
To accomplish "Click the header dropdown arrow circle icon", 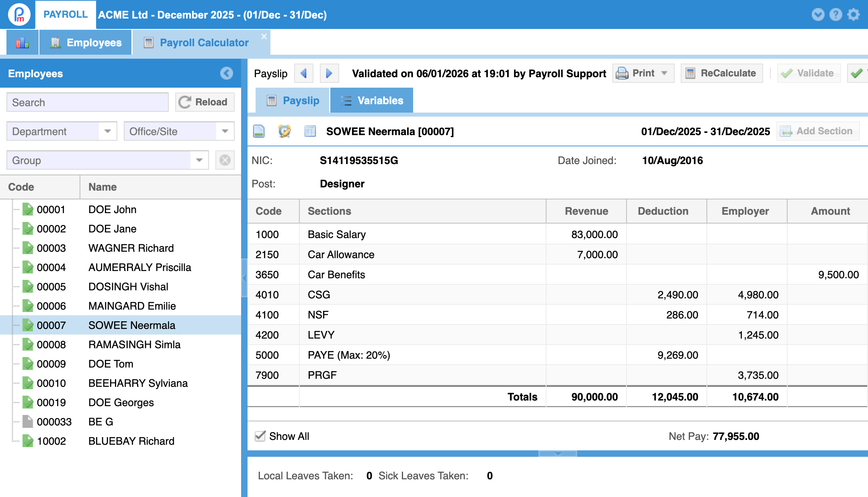I will point(818,14).
